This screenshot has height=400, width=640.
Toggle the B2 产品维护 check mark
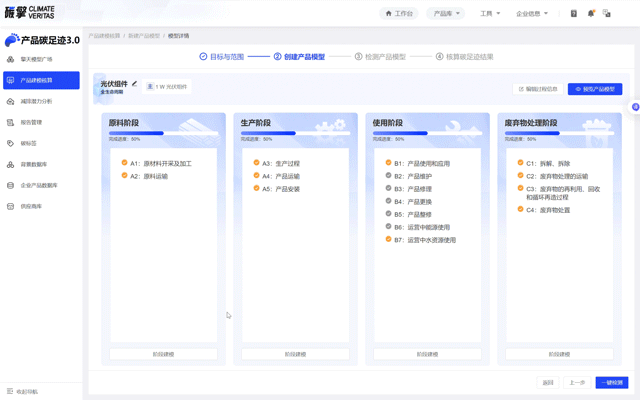pos(389,176)
